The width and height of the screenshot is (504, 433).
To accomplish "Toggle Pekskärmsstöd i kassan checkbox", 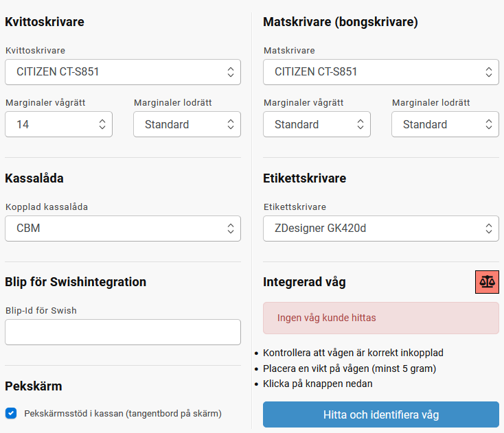I will [11, 413].
